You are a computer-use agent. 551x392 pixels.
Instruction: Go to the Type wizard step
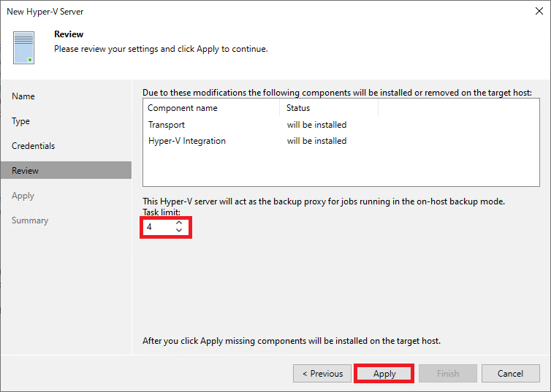click(21, 121)
